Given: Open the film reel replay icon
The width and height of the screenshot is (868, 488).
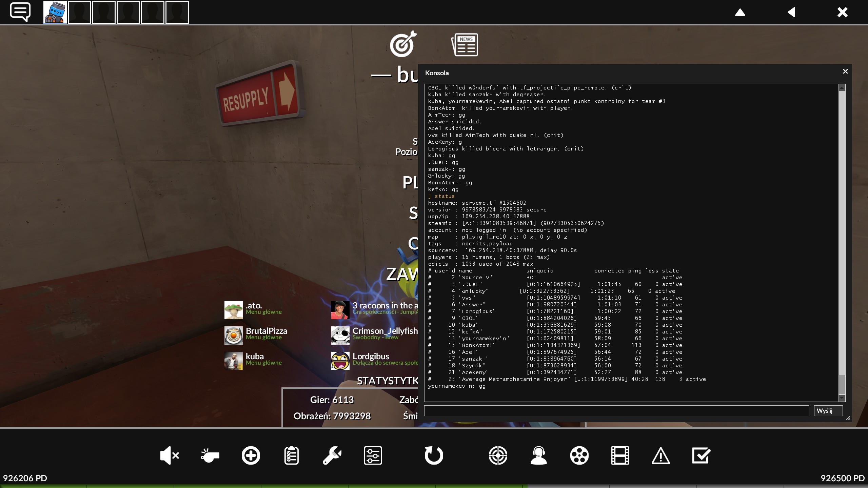Looking at the screenshot, I should 579,455.
